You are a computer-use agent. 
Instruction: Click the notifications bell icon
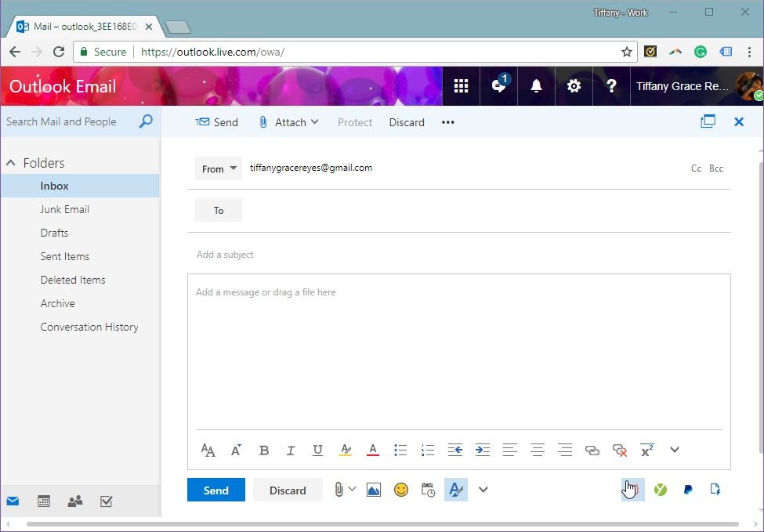tap(536, 86)
